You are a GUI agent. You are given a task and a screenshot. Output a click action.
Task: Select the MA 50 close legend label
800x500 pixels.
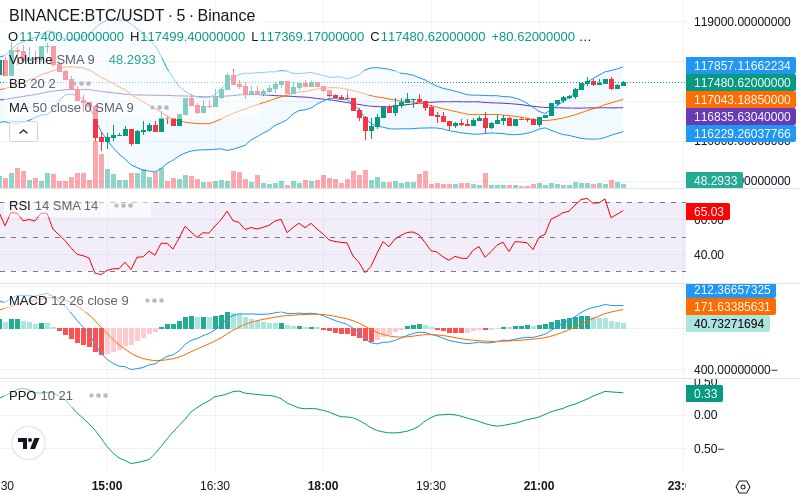coord(71,108)
